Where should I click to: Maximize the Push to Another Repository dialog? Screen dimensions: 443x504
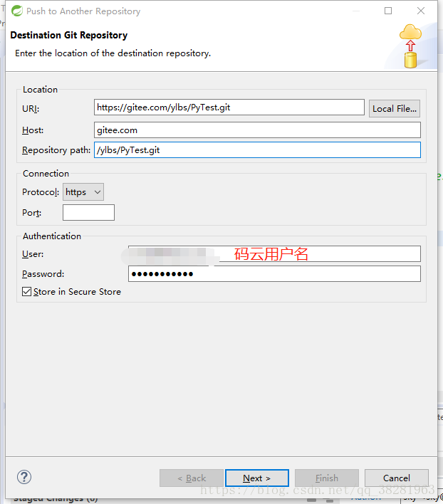388,11
